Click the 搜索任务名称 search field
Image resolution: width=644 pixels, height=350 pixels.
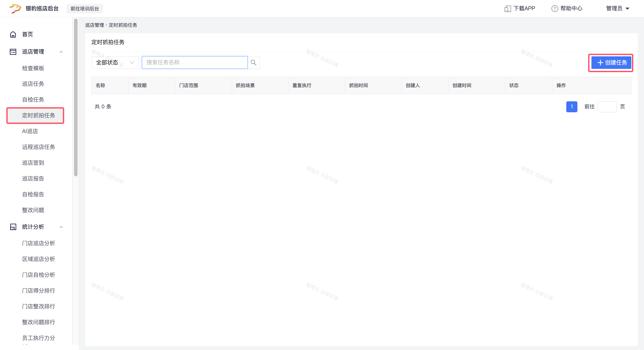coord(195,62)
